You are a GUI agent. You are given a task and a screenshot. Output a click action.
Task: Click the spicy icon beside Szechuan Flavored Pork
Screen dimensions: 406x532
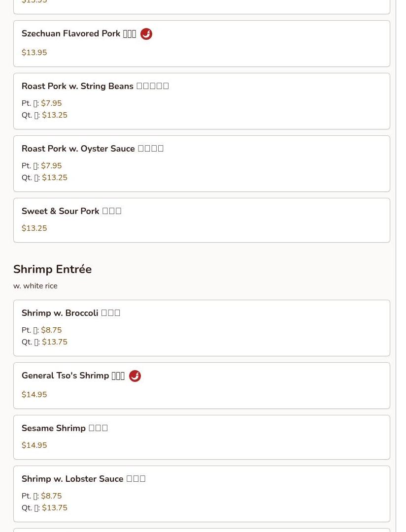[x=146, y=34]
